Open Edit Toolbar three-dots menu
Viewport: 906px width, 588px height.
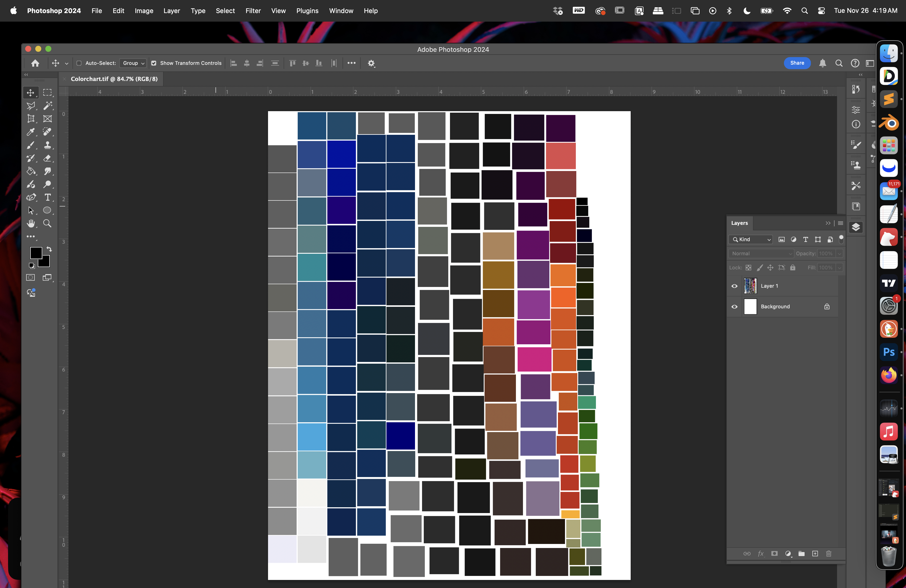tap(31, 237)
